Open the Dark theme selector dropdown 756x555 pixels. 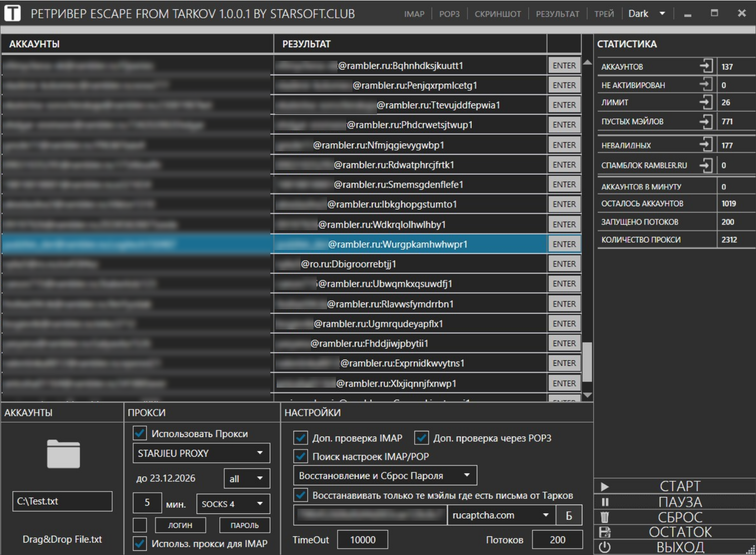coord(646,14)
